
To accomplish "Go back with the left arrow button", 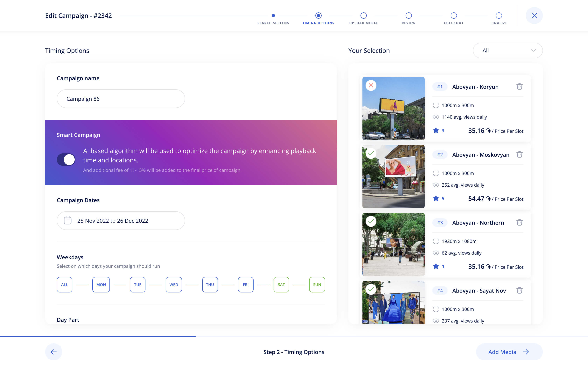I will pyautogui.click(x=53, y=352).
